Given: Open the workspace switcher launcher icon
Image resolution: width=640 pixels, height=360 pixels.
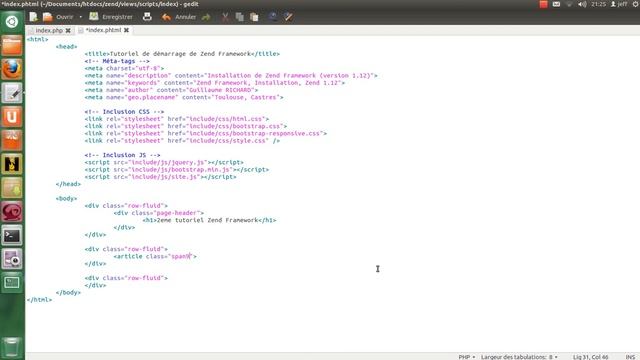Looking at the screenshot, I should point(12,282).
